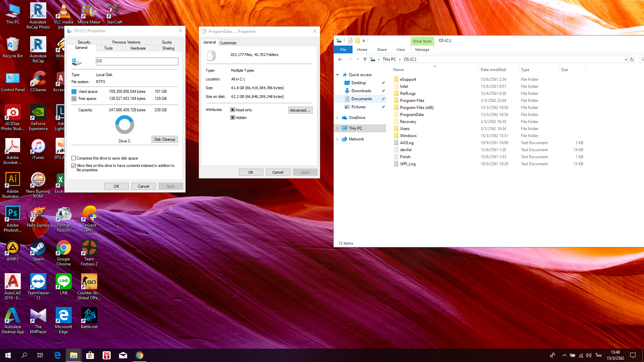Image resolution: width=644 pixels, height=362 pixels.
Task: Expand the OneDrive tree node
Action: coord(337,118)
